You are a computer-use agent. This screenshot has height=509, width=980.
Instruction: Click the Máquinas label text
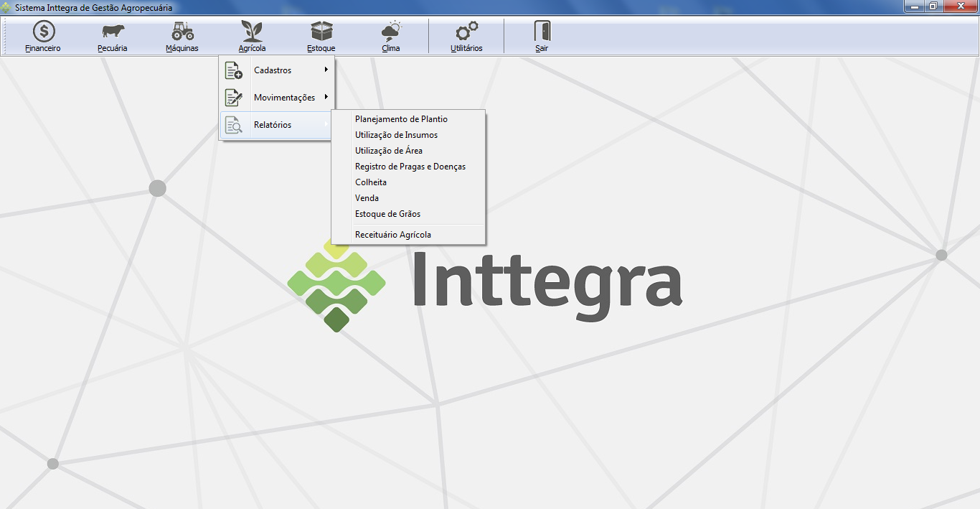[x=182, y=49]
